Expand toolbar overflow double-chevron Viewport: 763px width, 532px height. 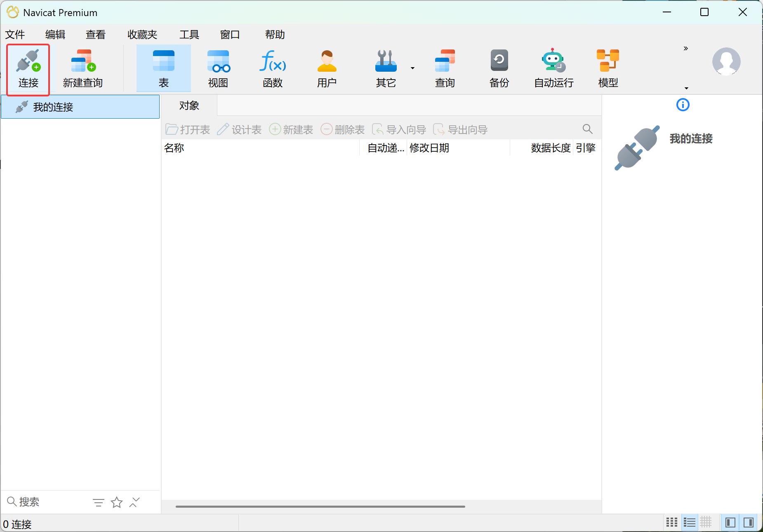[x=686, y=49]
